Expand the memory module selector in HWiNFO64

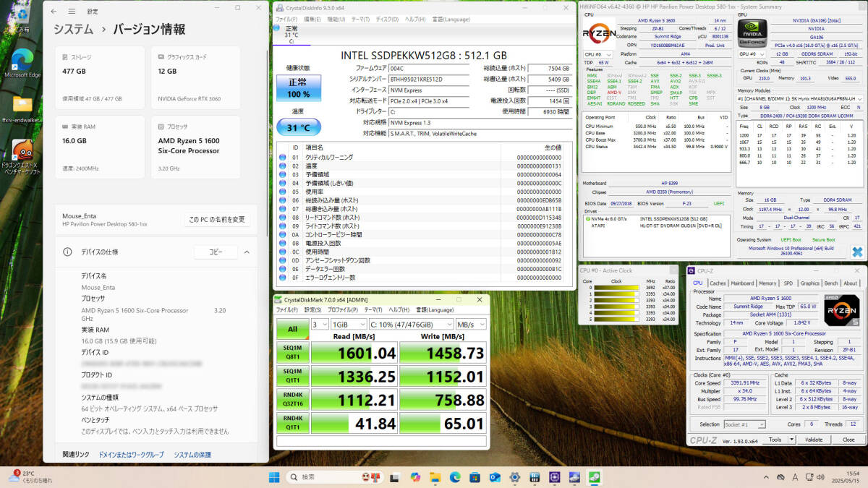coord(799,98)
